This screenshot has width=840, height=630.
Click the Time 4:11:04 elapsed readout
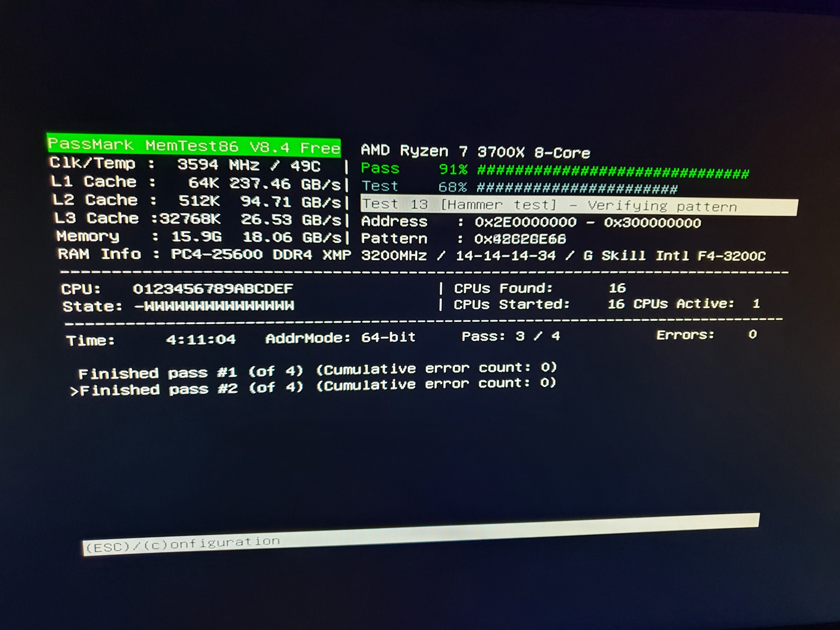tap(201, 339)
